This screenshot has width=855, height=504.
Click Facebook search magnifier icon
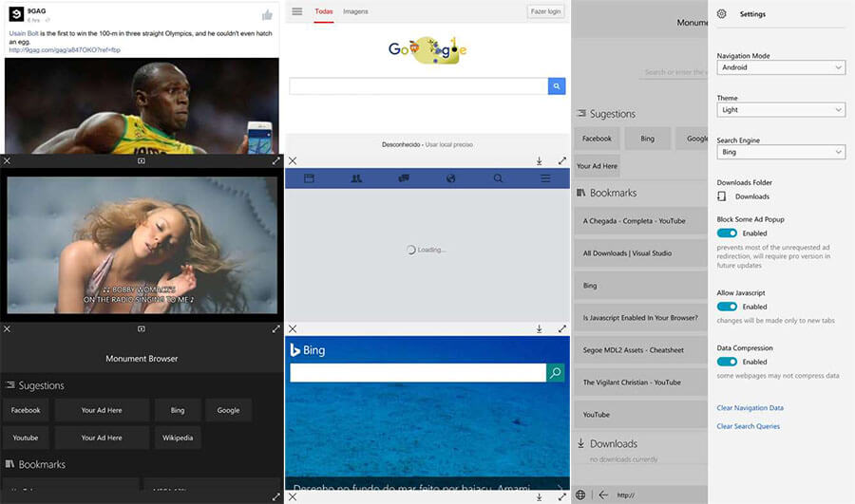(x=498, y=178)
